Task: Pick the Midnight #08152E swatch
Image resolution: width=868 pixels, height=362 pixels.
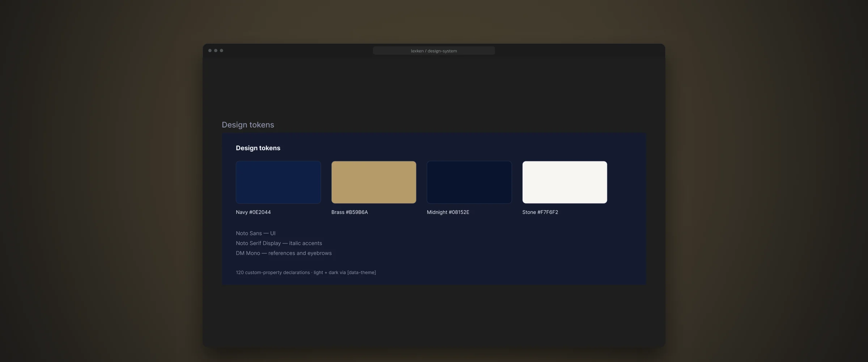Action: tap(469, 182)
